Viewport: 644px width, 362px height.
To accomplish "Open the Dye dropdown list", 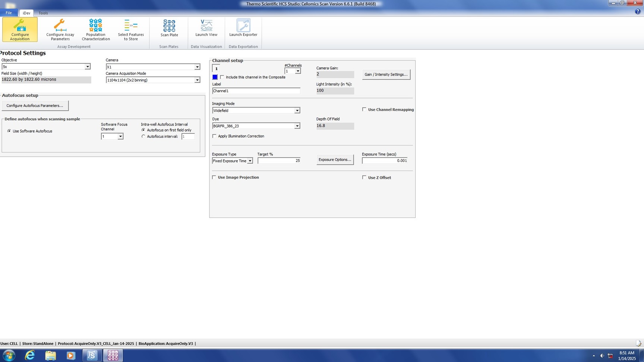I will (x=297, y=126).
